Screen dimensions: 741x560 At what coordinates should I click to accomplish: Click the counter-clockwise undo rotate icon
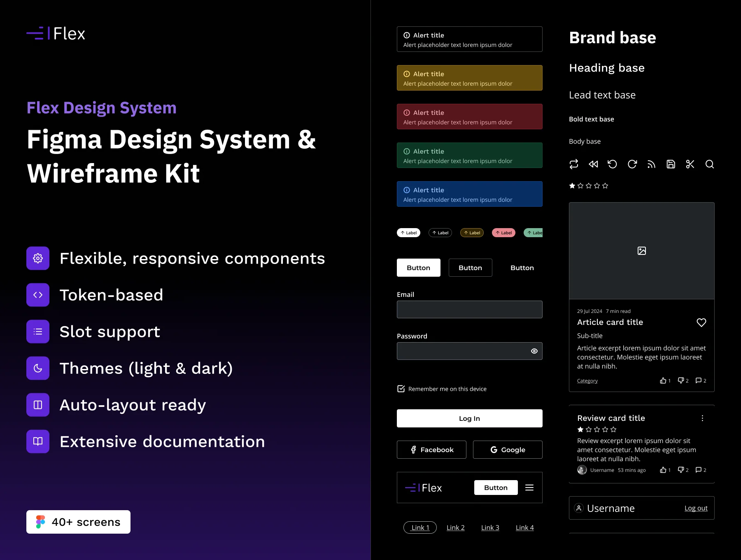point(613,164)
